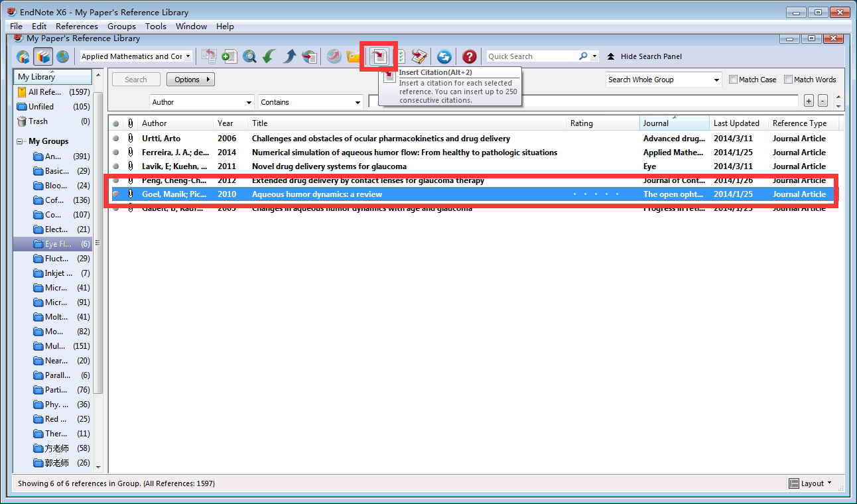Toggle read status dot for Lavik row
Image resolution: width=857 pixels, height=504 pixels.
tap(116, 166)
